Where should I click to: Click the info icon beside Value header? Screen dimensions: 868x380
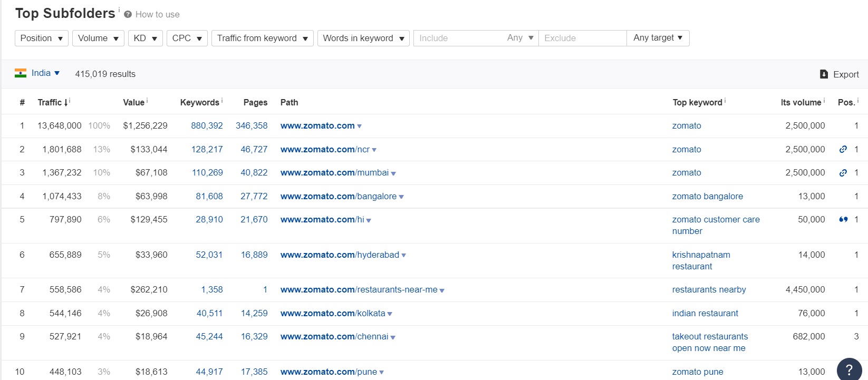coord(147,100)
